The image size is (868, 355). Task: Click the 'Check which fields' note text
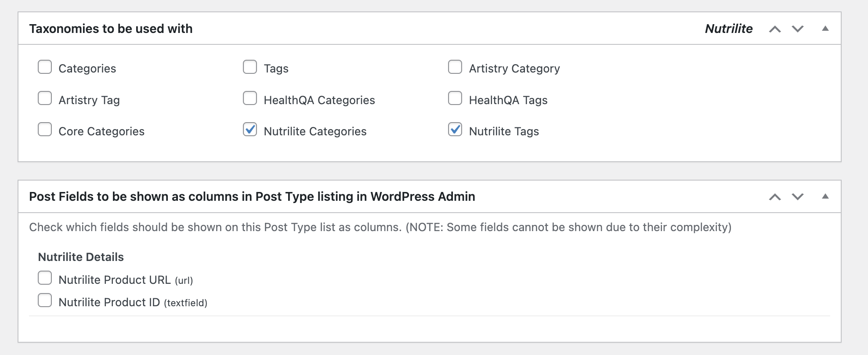tap(380, 227)
